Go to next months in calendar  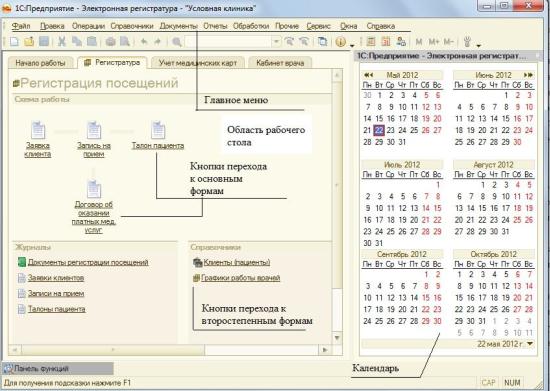point(528,75)
